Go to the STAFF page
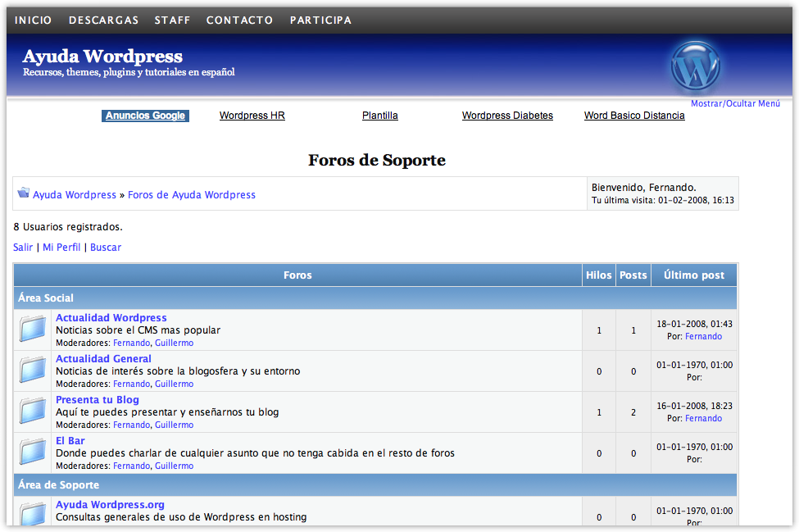 click(x=172, y=20)
